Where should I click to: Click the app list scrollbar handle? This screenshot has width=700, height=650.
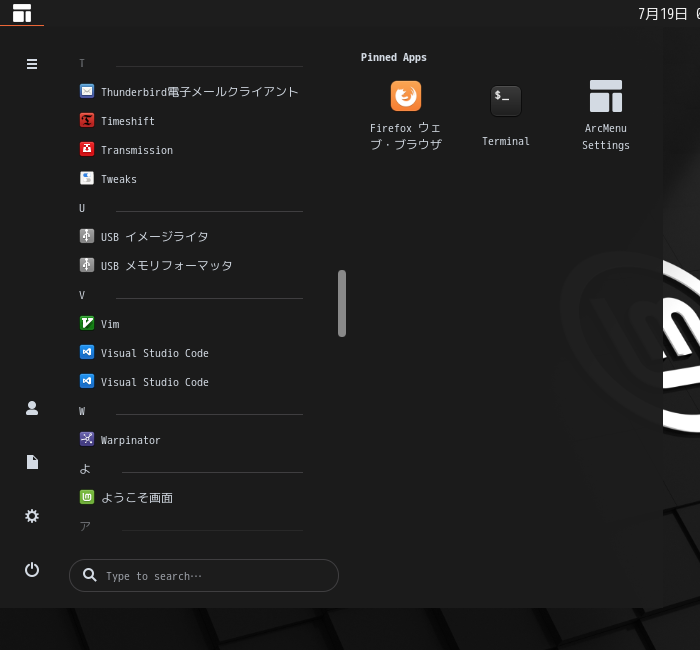[342, 303]
